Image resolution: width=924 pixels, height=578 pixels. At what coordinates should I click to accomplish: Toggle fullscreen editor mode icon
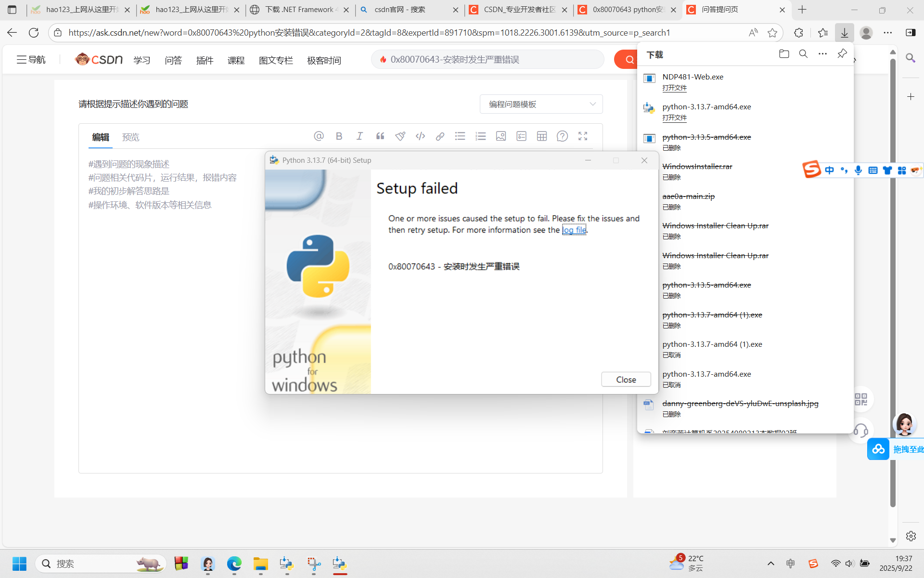click(x=583, y=136)
